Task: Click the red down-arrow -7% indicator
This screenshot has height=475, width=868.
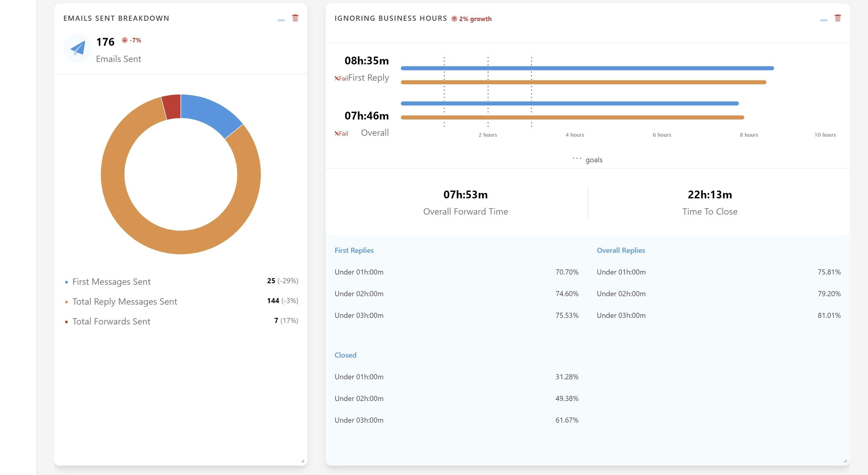Action: coord(125,40)
